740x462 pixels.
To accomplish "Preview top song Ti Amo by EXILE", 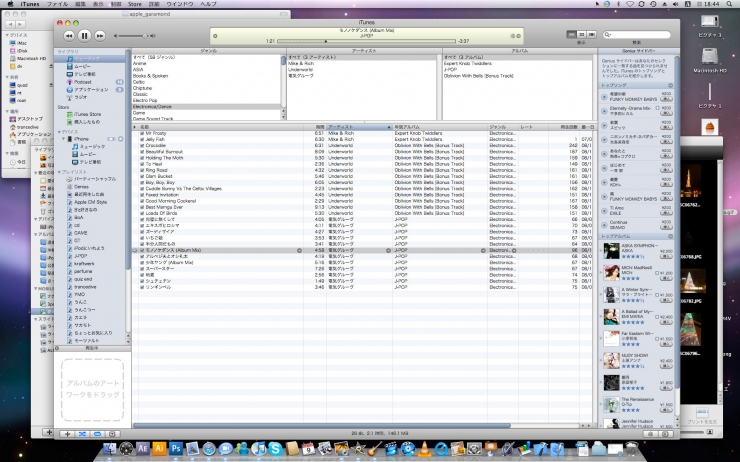I will [604, 210].
